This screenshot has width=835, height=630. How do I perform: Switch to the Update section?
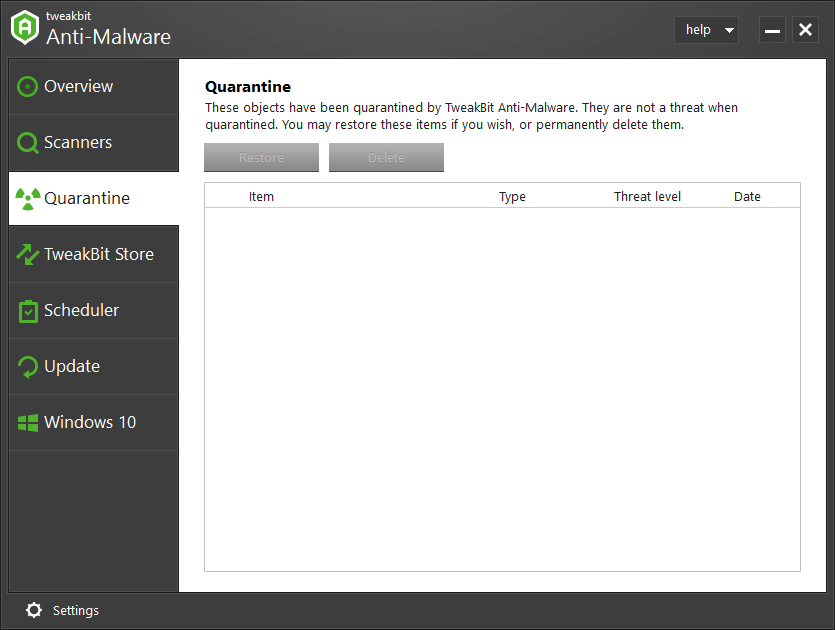tap(72, 367)
